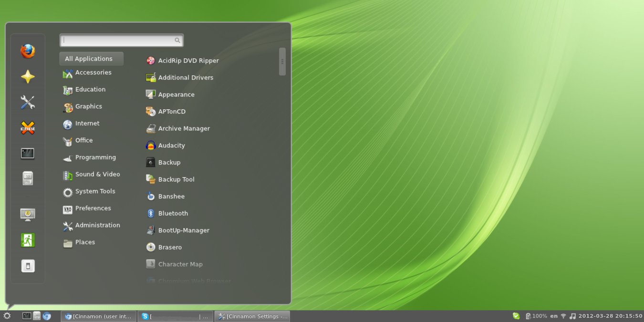The height and width of the screenshot is (322, 644).
Task: Log out via the green exit icon
Action: point(27,240)
